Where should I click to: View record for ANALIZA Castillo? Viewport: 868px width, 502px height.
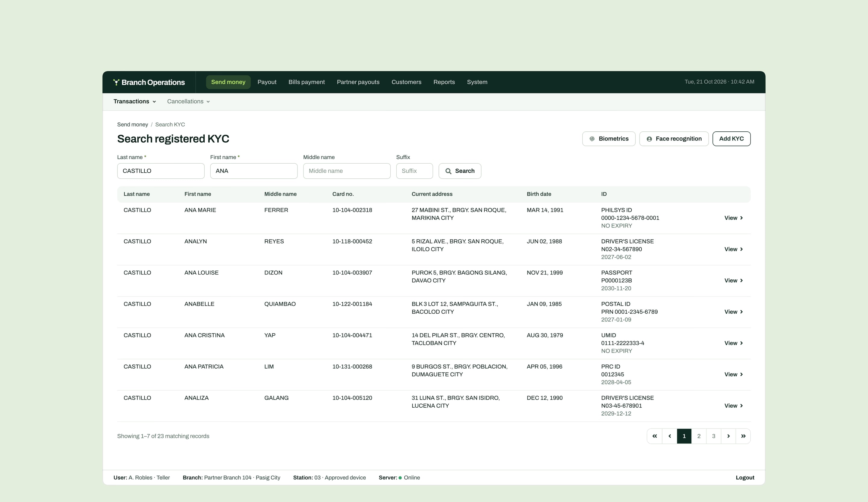tap(733, 406)
